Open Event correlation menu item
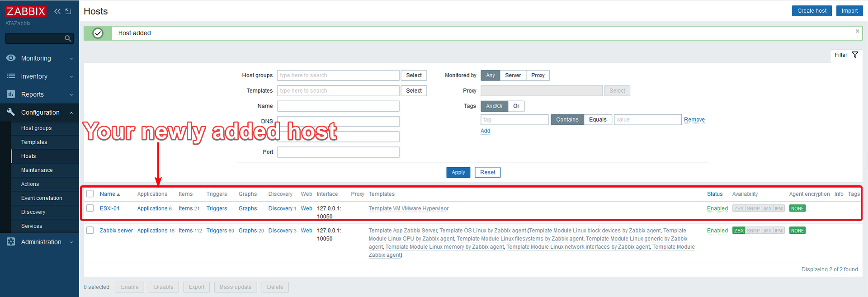Viewport: 868px width, 297px height. (x=42, y=198)
